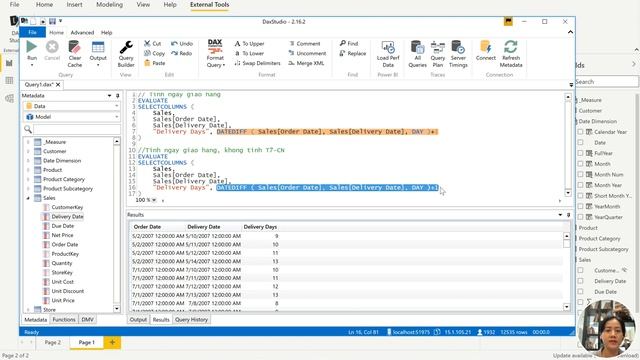The image size is (640, 360).
Task: Sort by Delivery Days column header
Action: click(260, 227)
